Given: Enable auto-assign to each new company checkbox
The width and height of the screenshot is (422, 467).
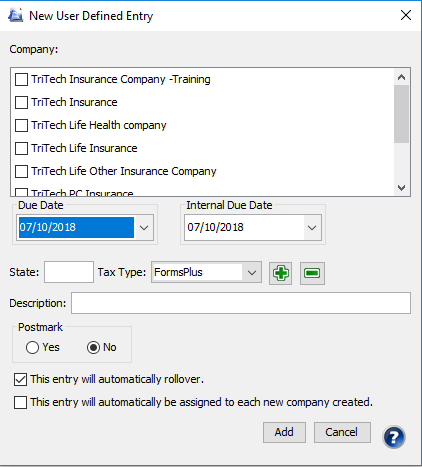Looking at the screenshot, I should pyautogui.click(x=20, y=402).
